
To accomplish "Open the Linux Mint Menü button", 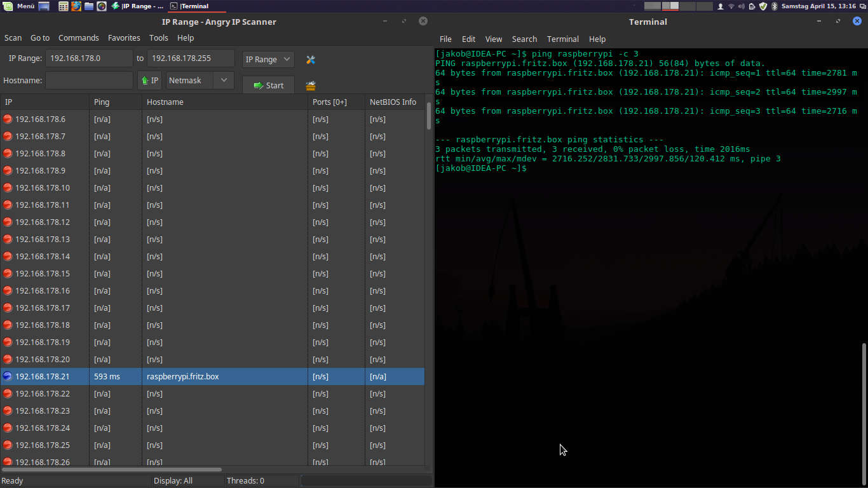I will pyautogui.click(x=19, y=6).
